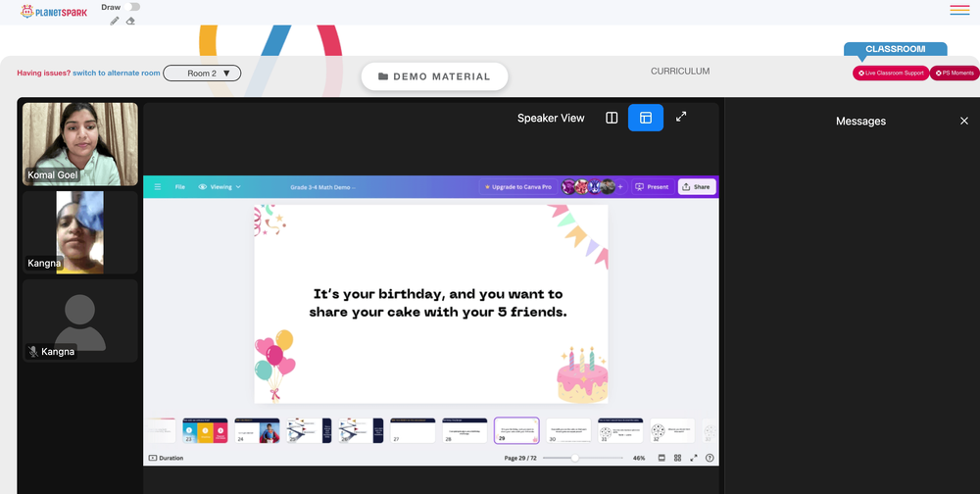Toggle the thumbnail strip view icon
This screenshot has height=494, width=980.
(x=661, y=458)
